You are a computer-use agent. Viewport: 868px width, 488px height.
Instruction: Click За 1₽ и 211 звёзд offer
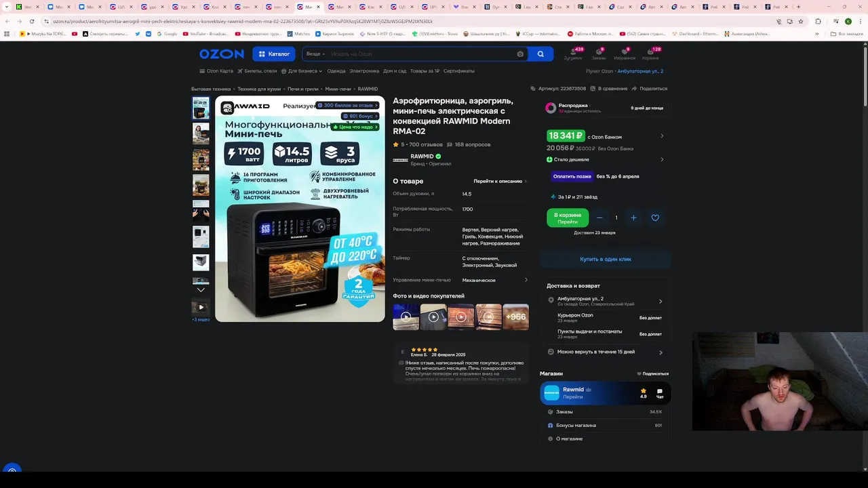(x=575, y=197)
